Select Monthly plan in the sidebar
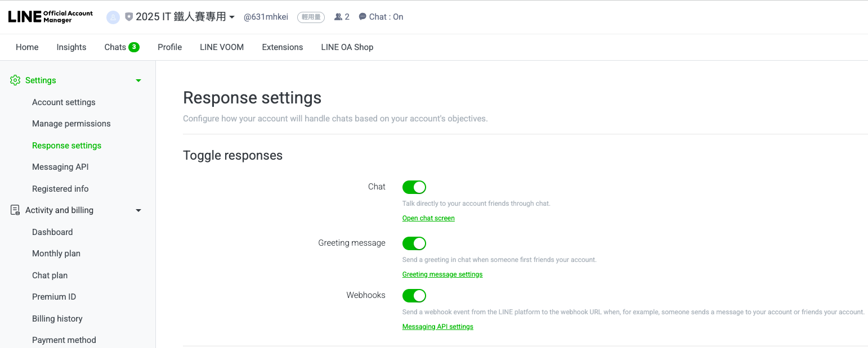The image size is (868, 348). pyautogui.click(x=56, y=254)
